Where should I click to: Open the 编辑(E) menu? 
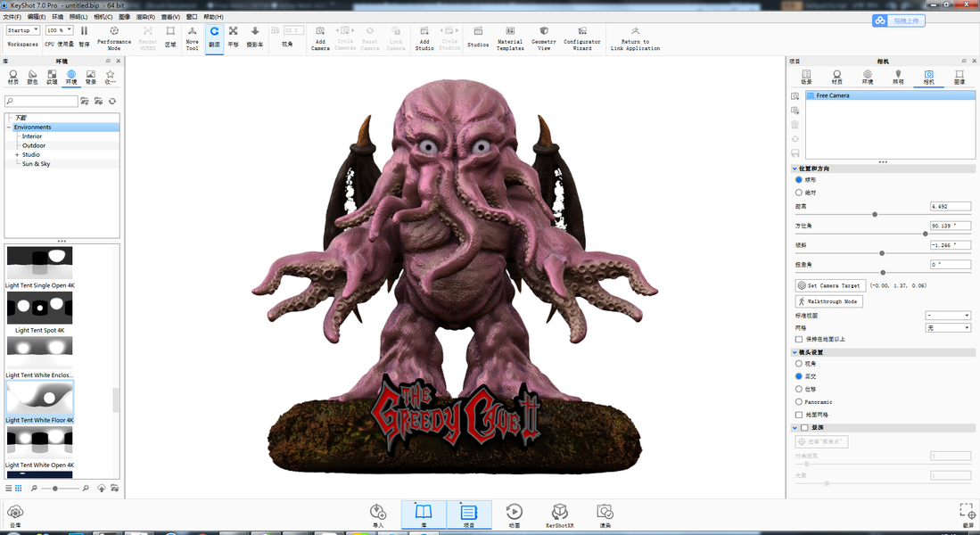click(x=37, y=17)
